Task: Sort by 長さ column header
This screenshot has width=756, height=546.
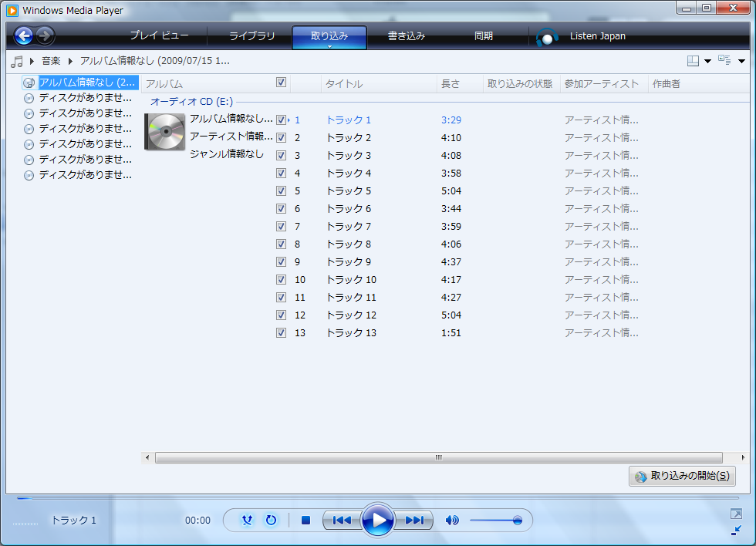Action: point(460,84)
